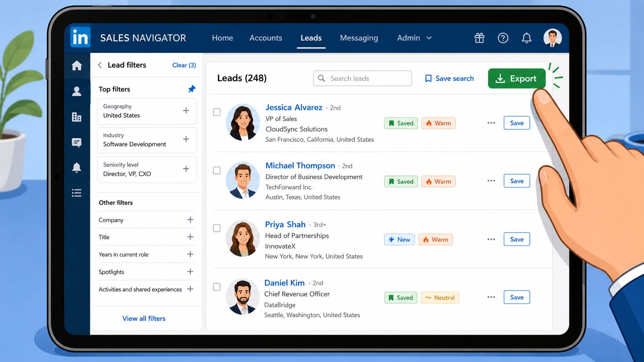This screenshot has height=362, width=644.
Task: Collapse Lead filters with back chevron
Action: click(x=100, y=65)
